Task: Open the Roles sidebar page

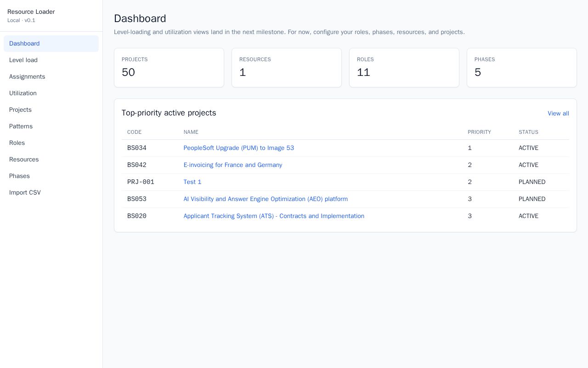Action: point(51,143)
